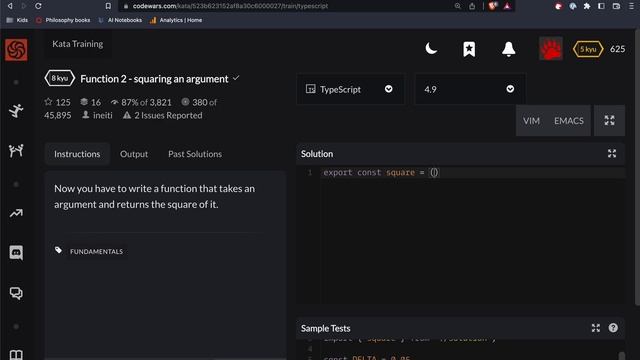The width and height of the screenshot is (640, 360).
Task: Click the address bar share icon
Action: point(472,6)
